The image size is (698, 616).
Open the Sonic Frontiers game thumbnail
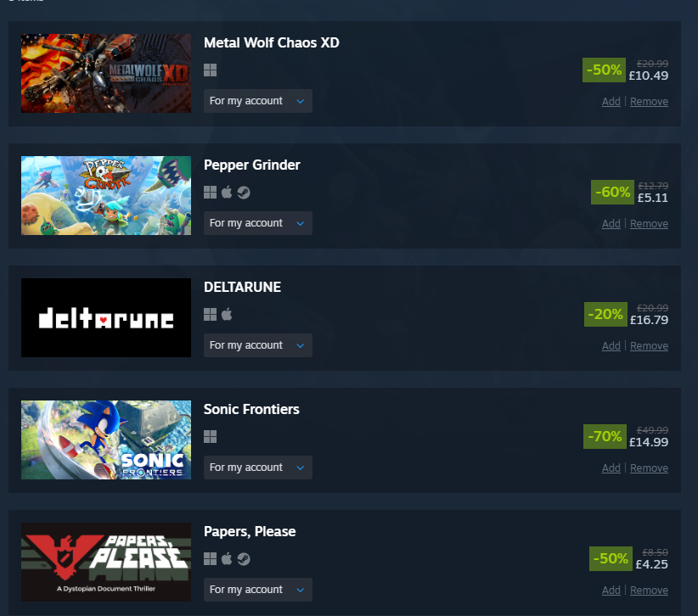point(106,440)
